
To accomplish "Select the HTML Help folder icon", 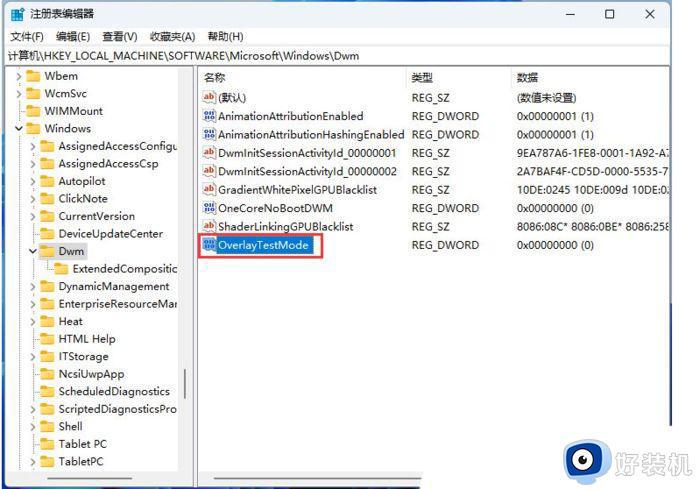I will tap(47, 339).
